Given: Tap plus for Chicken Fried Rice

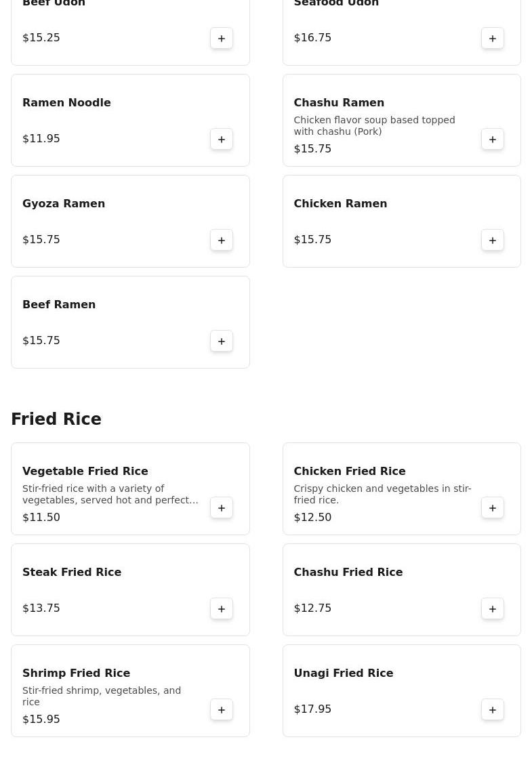Looking at the screenshot, I should pos(493,508).
